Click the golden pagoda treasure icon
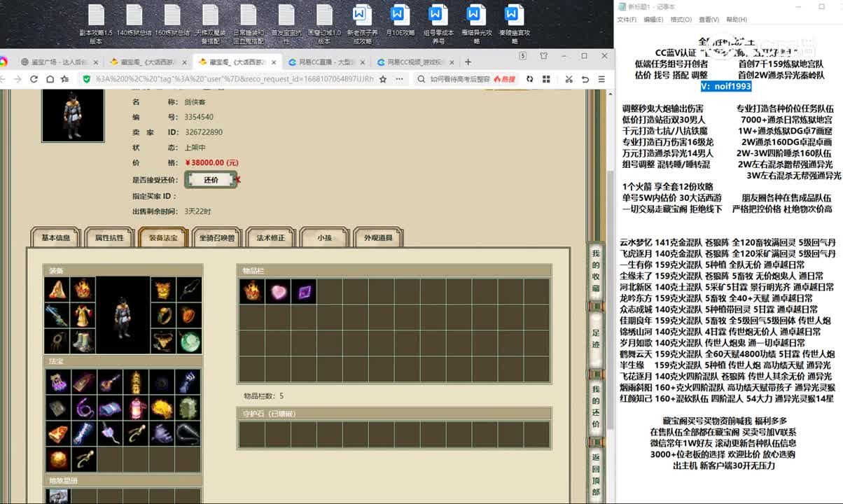The width and height of the screenshot is (843, 504). 134,381
